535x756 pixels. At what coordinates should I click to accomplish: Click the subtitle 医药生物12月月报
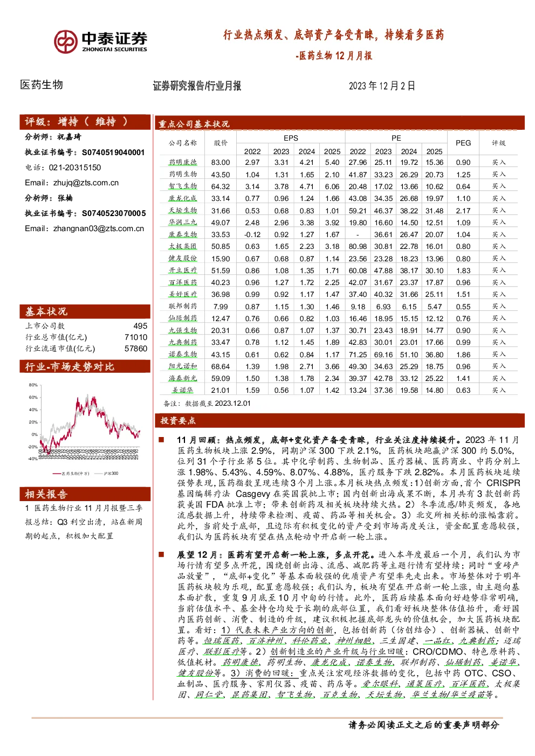pos(334,56)
